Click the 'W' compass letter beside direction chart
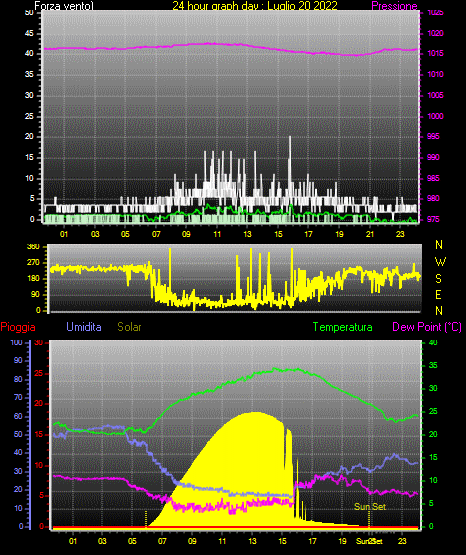 (x=440, y=262)
